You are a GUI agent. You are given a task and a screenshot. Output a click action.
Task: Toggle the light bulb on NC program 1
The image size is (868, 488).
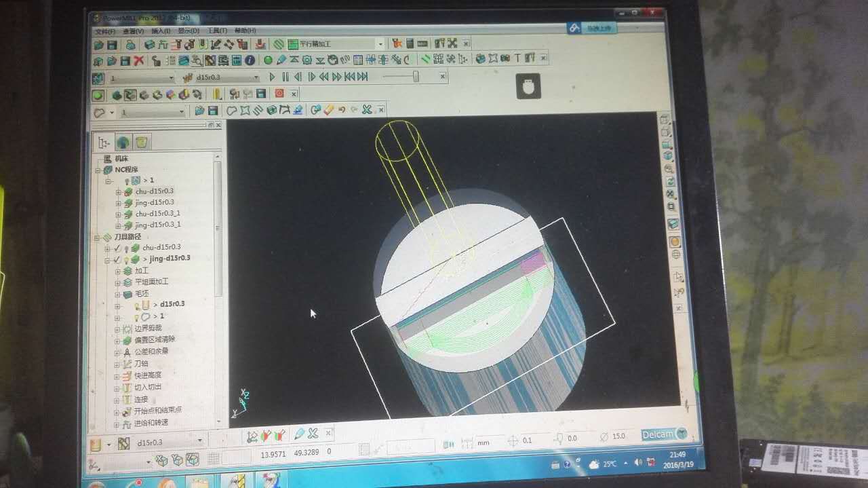[127, 181]
